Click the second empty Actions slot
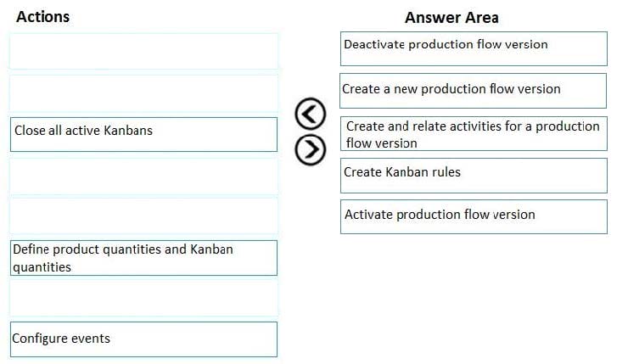The image size is (628, 364). (x=143, y=92)
